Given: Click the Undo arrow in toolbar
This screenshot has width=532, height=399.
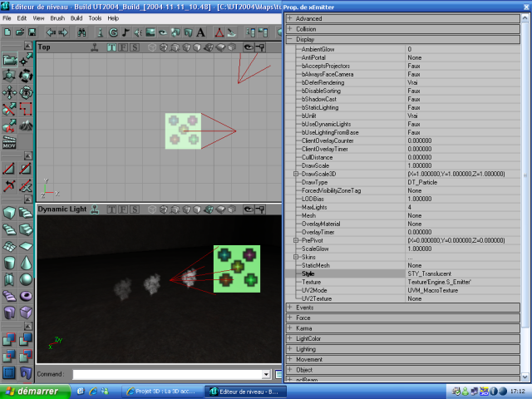Looking at the screenshot, I should coord(49,32).
